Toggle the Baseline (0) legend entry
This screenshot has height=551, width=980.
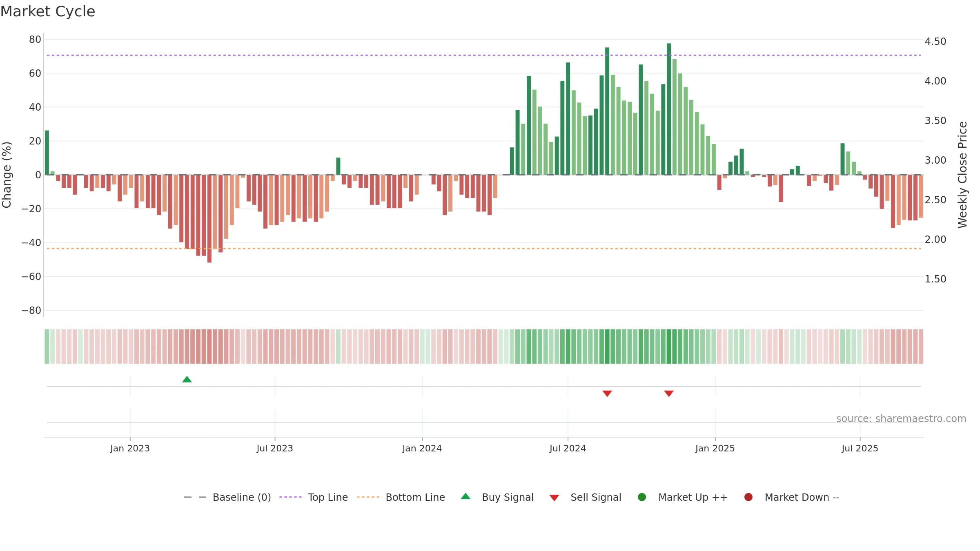[x=227, y=497]
